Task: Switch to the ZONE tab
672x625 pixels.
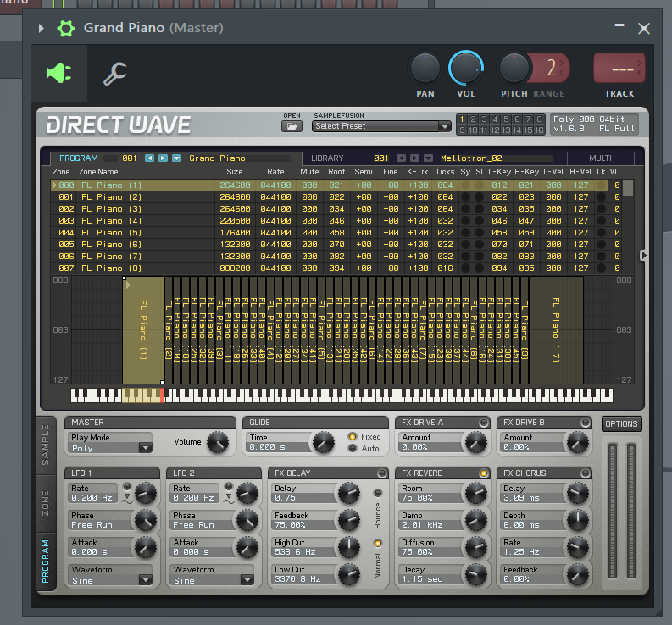Action: [x=46, y=503]
